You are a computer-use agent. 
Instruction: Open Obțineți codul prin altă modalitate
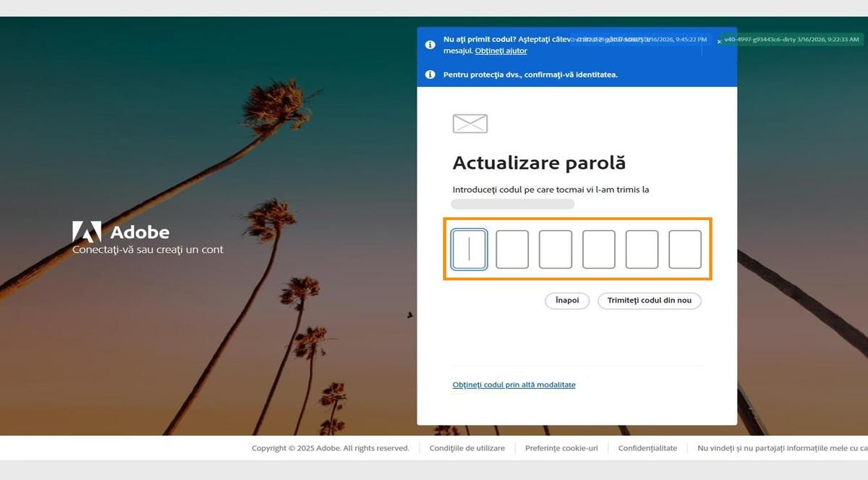tap(514, 384)
